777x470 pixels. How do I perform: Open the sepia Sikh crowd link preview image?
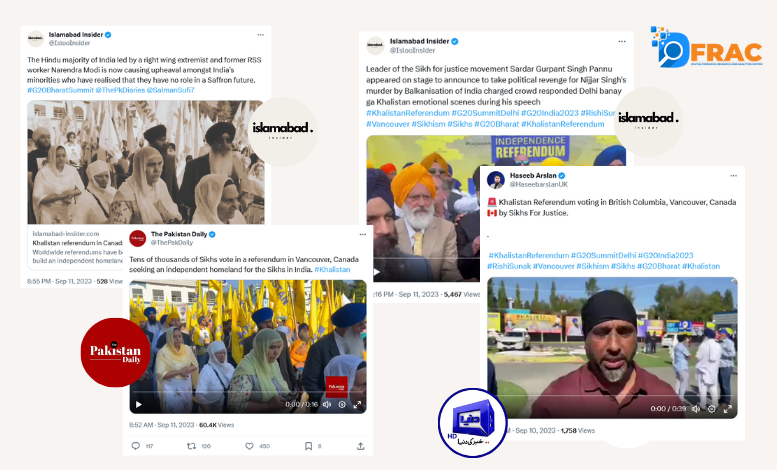(x=146, y=162)
